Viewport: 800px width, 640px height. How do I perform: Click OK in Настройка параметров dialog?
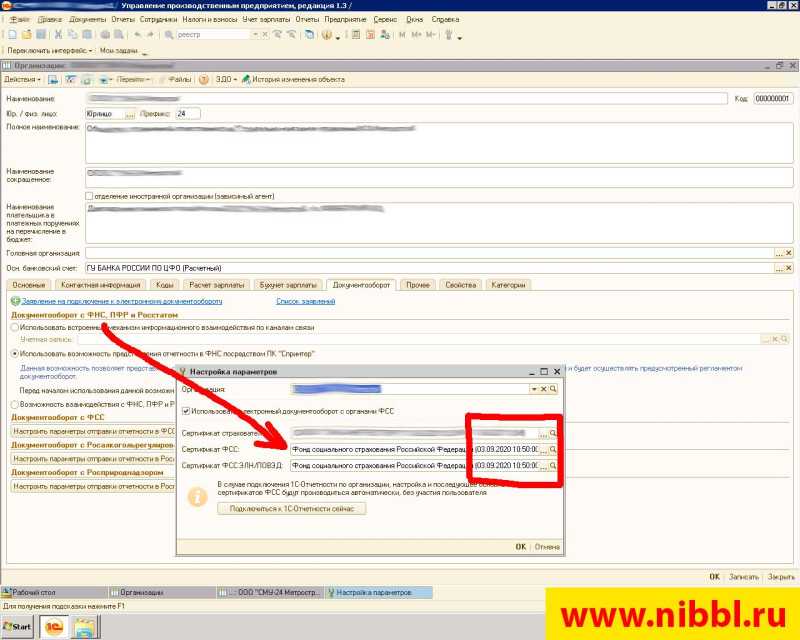[x=520, y=547]
